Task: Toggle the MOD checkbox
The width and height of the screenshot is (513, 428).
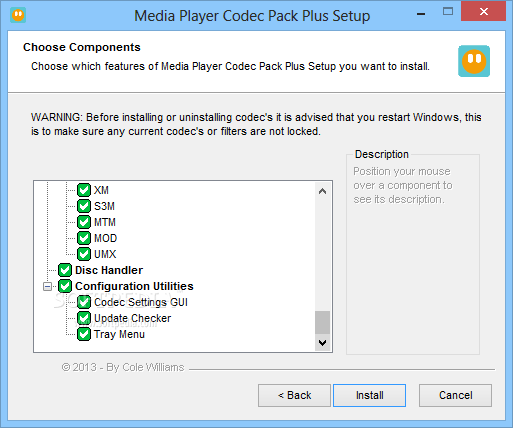Action: pos(84,238)
